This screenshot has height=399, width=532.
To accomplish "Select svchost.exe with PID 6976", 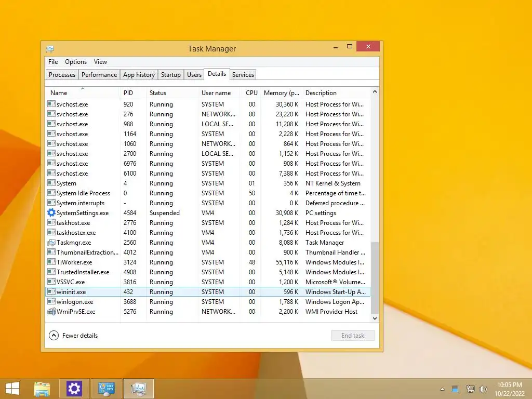I will (x=208, y=164).
